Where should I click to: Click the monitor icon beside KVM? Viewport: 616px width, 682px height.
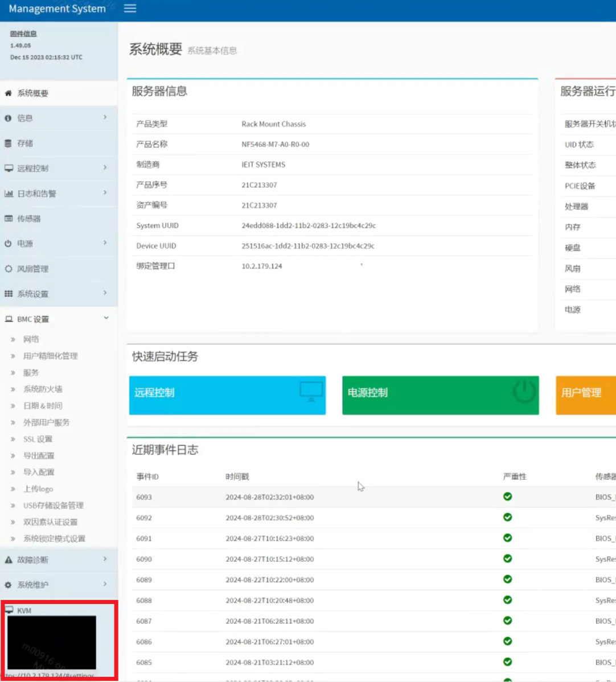tap(9, 610)
